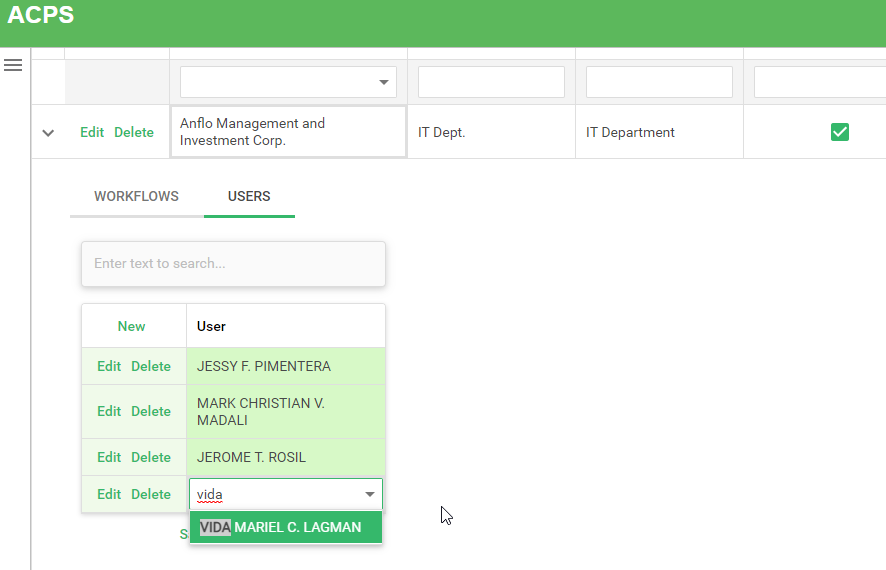This screenshot has height=570, width=886.
Task: Edit JEROME T. ROSIL
Action: (109, 457)
